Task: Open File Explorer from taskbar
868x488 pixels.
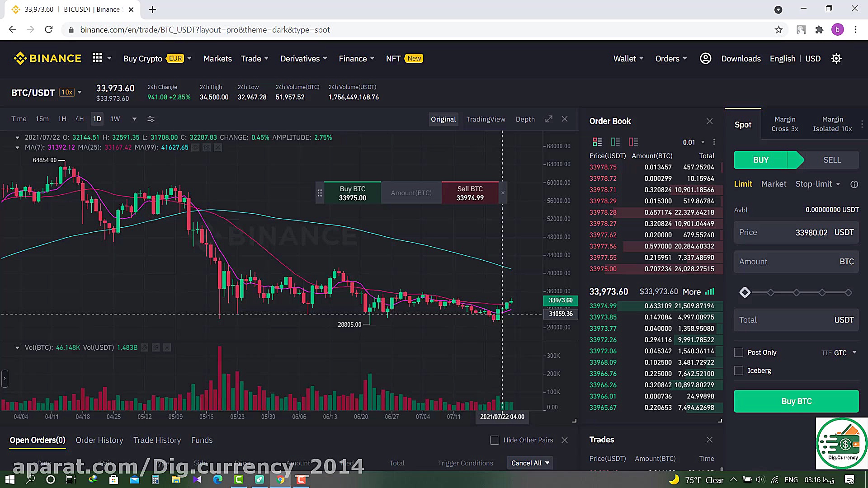Action: [176, 479]
